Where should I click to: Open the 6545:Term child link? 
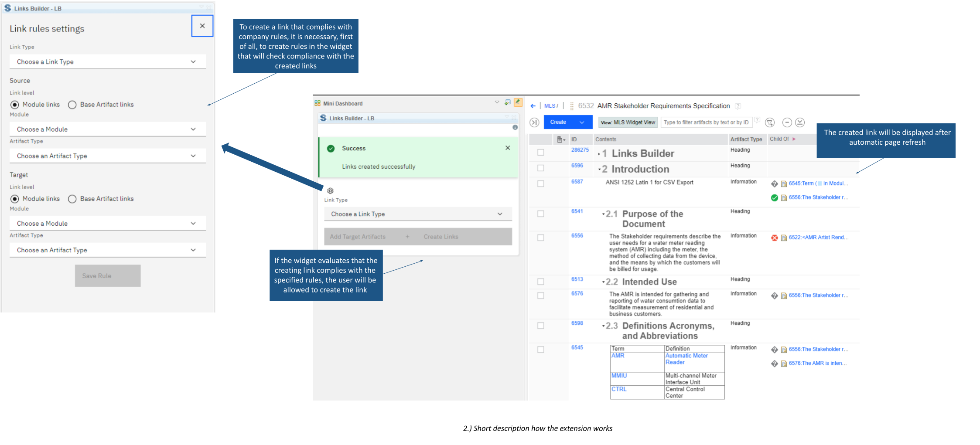pyautogui.click(x=819, y=183)
